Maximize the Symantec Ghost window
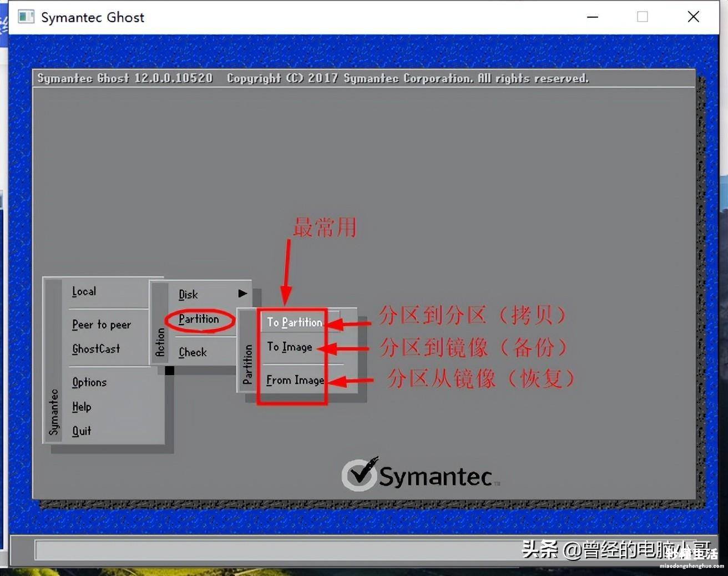This screenshot has height=576, width=728. click(643, 17)
